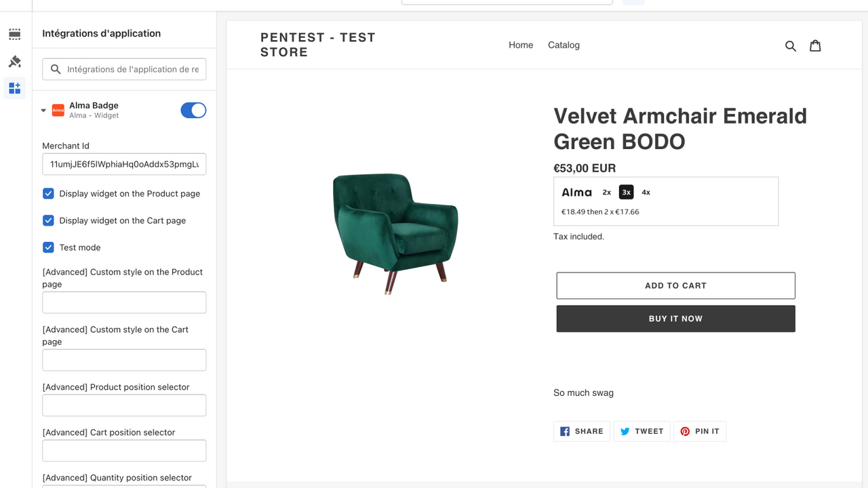Select the 4x Alma installment option
Image resolution: width=868 pixels, height=488 pixels.
click(646, 192)
